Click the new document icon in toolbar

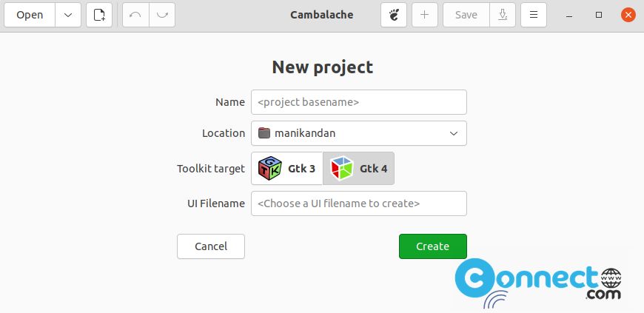point(99,16)
